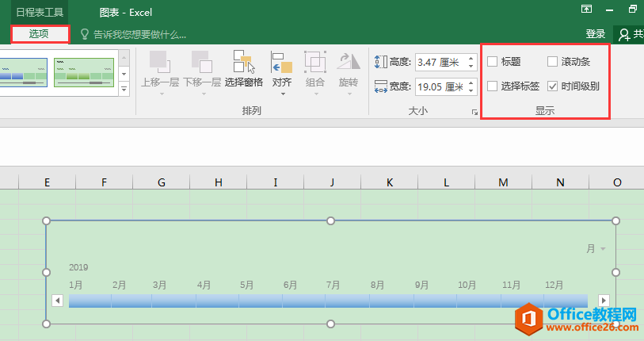Click the 对齐 align icon
The height and width of the screenshot is (341, 644).
pyautogui.click(x=282, y=62)
